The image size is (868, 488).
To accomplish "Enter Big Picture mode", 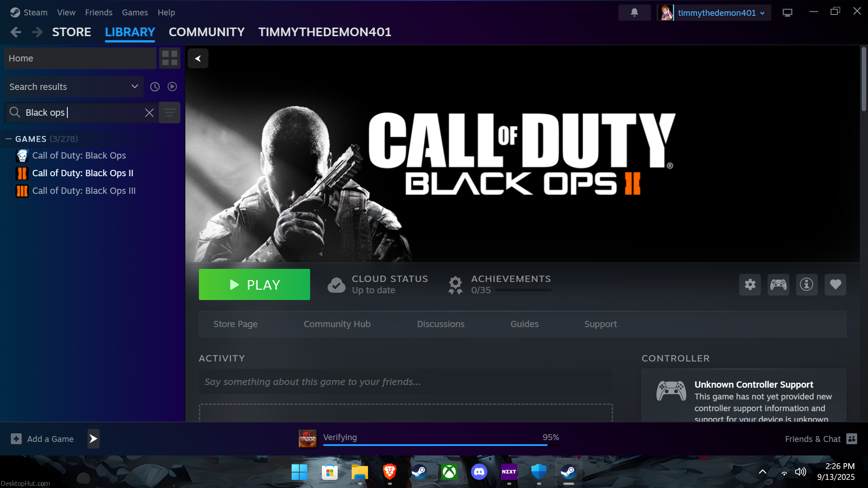I will click(x=787, y=13).
